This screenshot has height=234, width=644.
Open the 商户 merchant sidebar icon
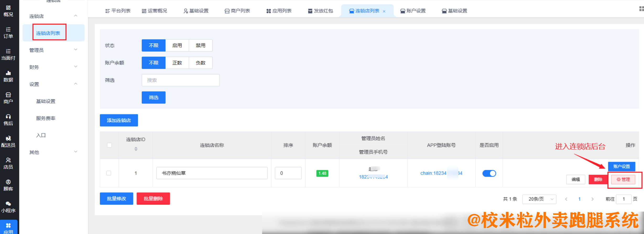tap(8, 98)
